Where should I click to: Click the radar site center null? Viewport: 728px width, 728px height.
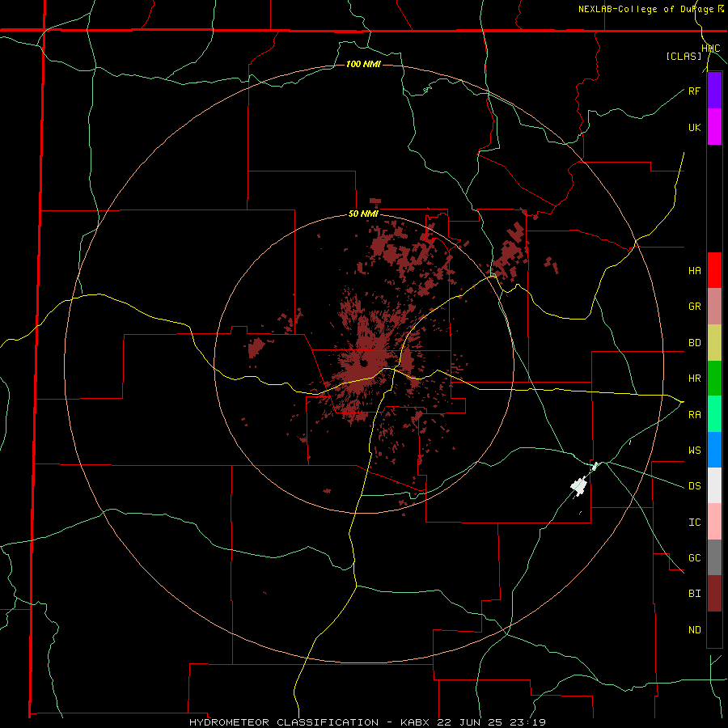[x=364, y=362]
